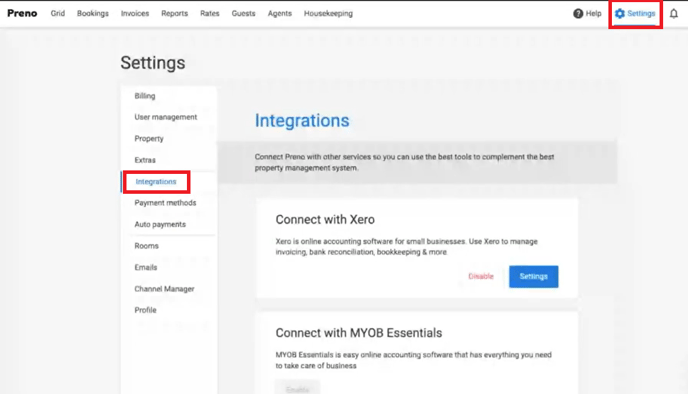Click the notification bell icon
Viewport: 688px width, 394px height.
point(674,14)
